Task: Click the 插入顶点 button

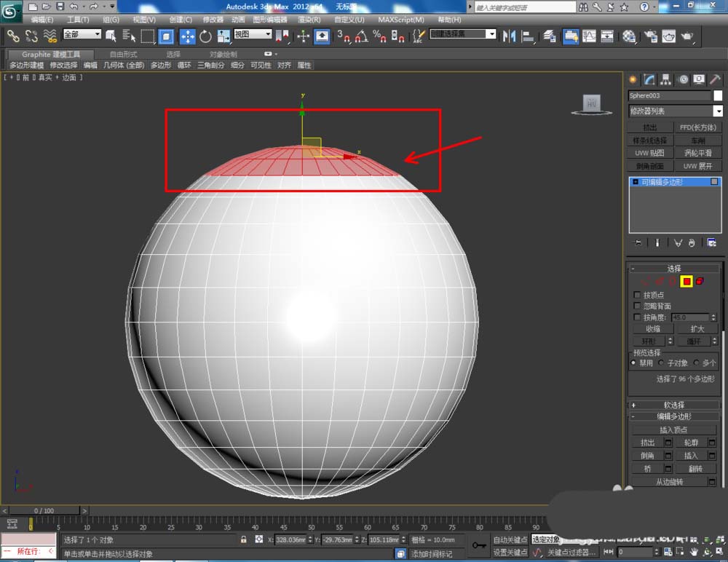Action: 673,430
